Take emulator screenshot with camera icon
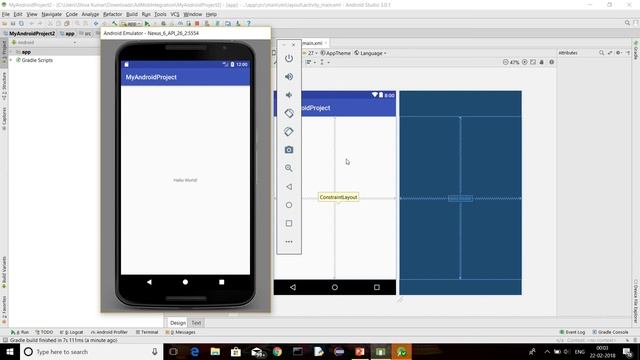Image resolution: width=640 pixels, height=360 pixels. coord(289,150)
